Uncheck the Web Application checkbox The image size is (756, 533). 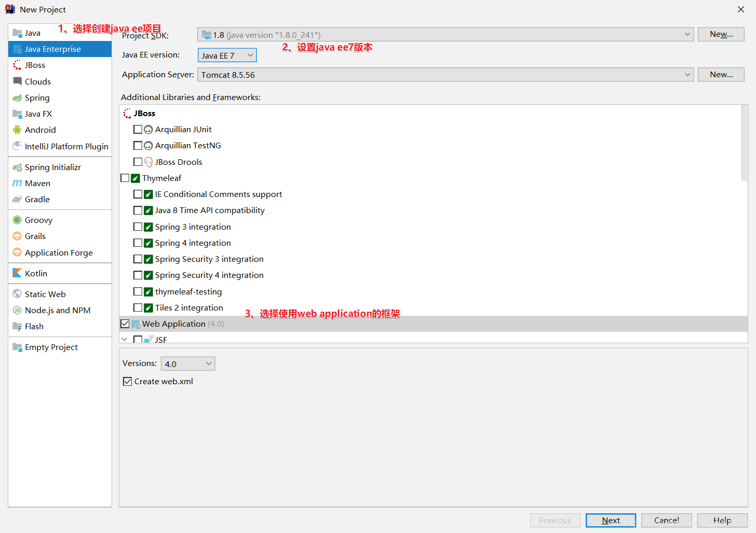point(125,324)
